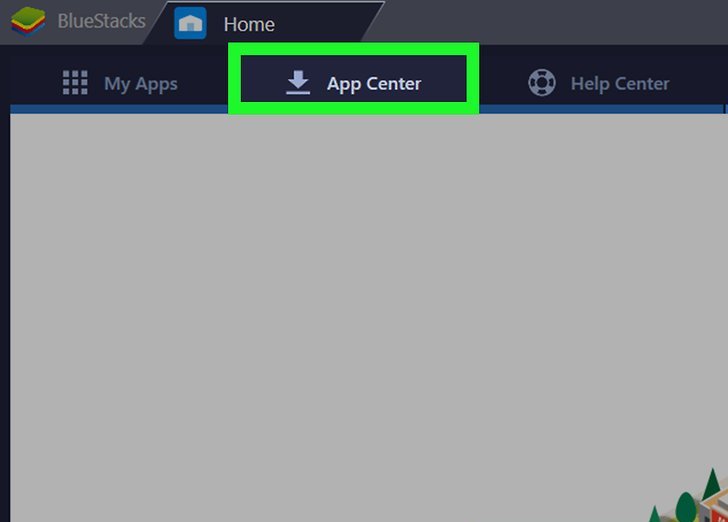Click the blue house icon on Home tab
Screen dimensions: 728x522
pos(190,23)
